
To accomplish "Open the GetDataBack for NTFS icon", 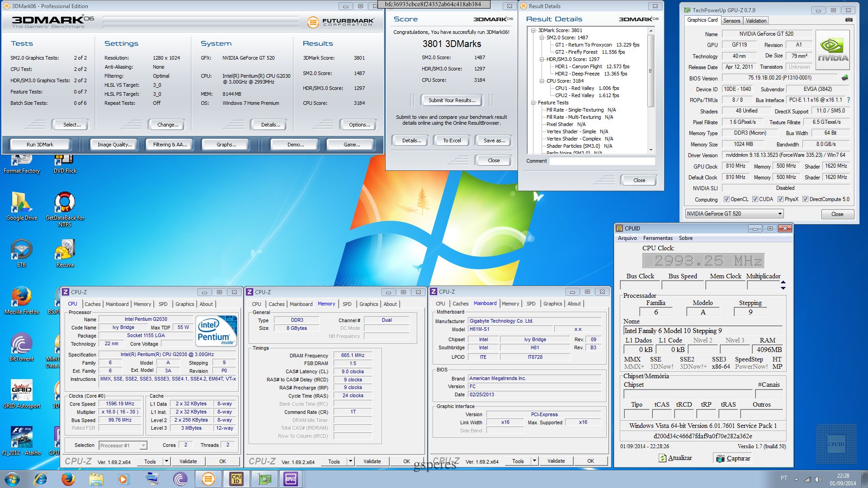I will 65,209.
